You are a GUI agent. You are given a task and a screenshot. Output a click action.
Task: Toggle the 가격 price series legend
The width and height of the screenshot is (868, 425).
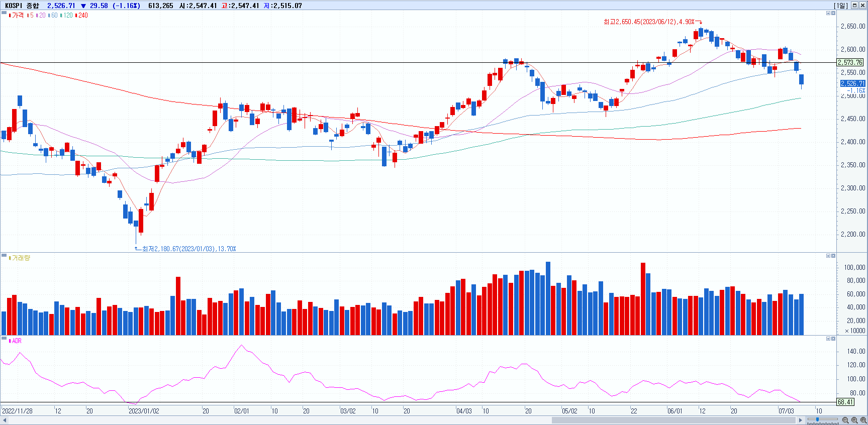point(16,16)
